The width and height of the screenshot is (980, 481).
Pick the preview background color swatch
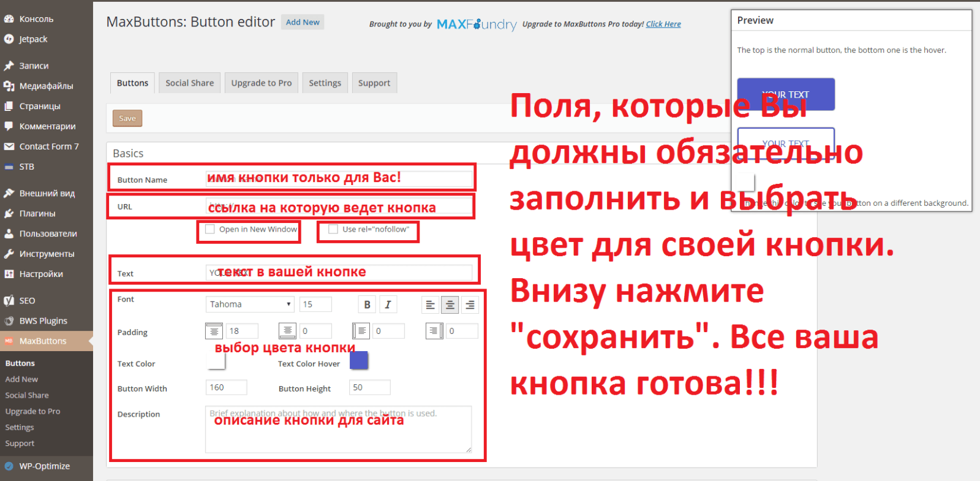(746, 183)
